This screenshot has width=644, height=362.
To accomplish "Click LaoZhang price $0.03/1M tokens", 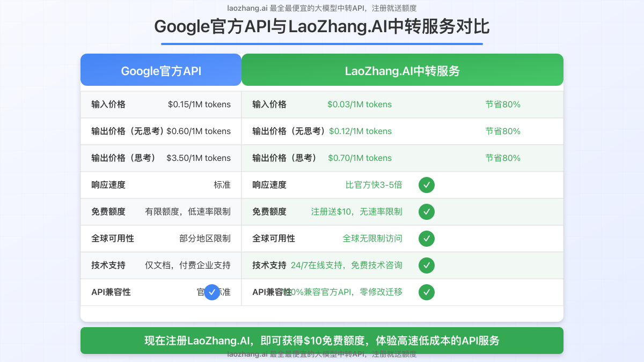I will pyautogui.click(x=360, y=105).
